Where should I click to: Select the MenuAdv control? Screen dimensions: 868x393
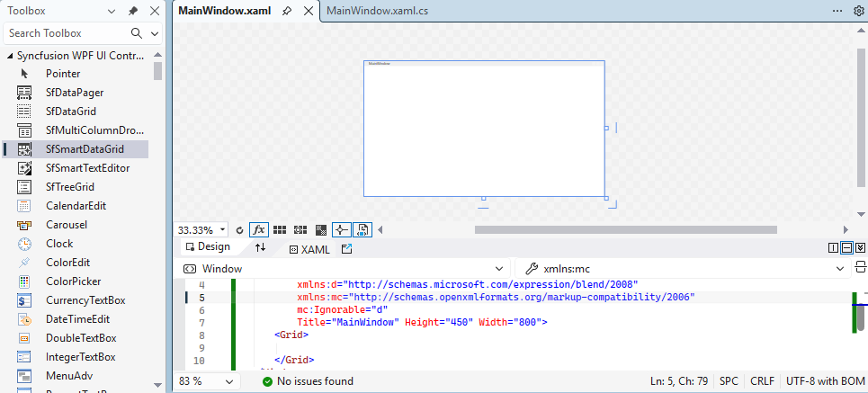pyautogui.click(x=76, y=376)
